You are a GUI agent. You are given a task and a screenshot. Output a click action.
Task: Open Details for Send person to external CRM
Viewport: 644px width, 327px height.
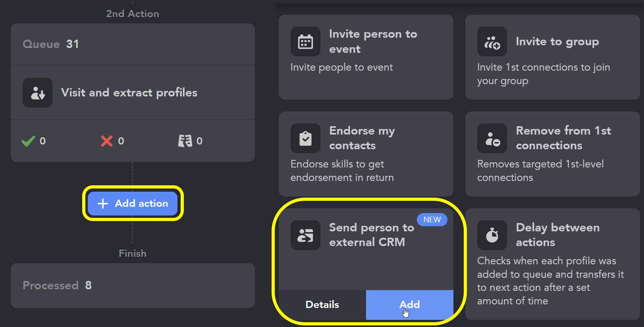(x=322, y=305)
